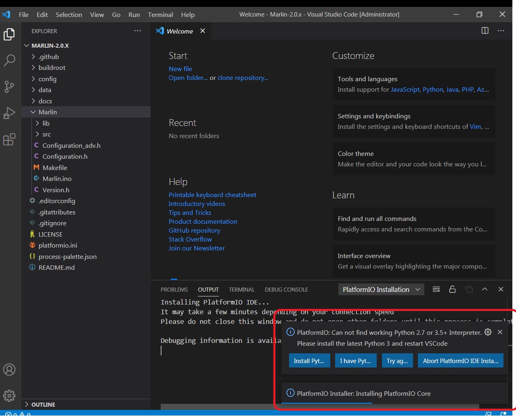Viewport: 516px width, 420px height.
Task: Expand the buildroot folder
Action: tap(52, 67)
